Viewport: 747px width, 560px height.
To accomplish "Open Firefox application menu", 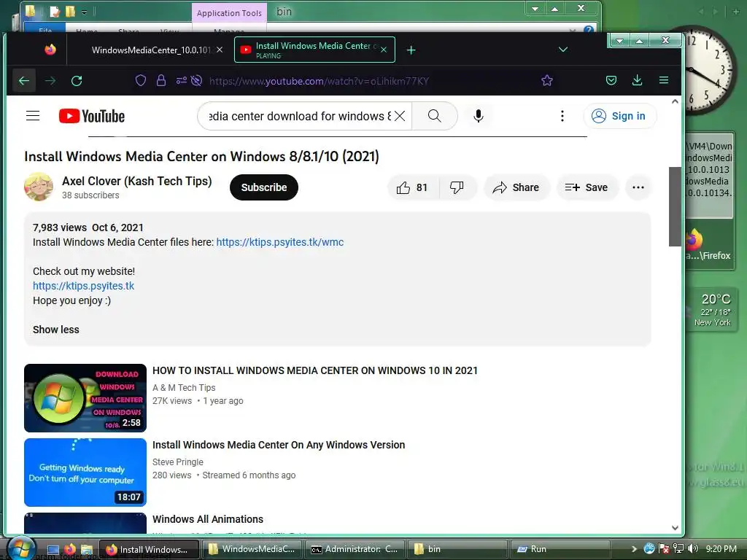I will tap(664, 80).
